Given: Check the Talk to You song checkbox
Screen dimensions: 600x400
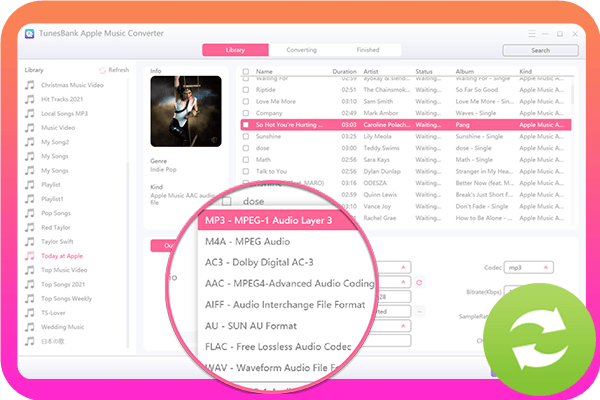Looking at the screenshot, I should [x=246, y=171].
